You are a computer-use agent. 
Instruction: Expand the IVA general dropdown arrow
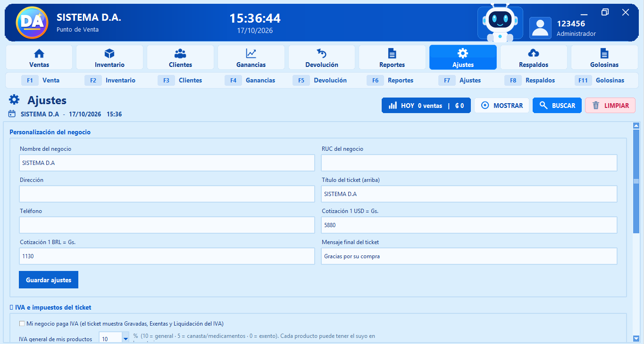pyautogui.click(x=125, y=338)
